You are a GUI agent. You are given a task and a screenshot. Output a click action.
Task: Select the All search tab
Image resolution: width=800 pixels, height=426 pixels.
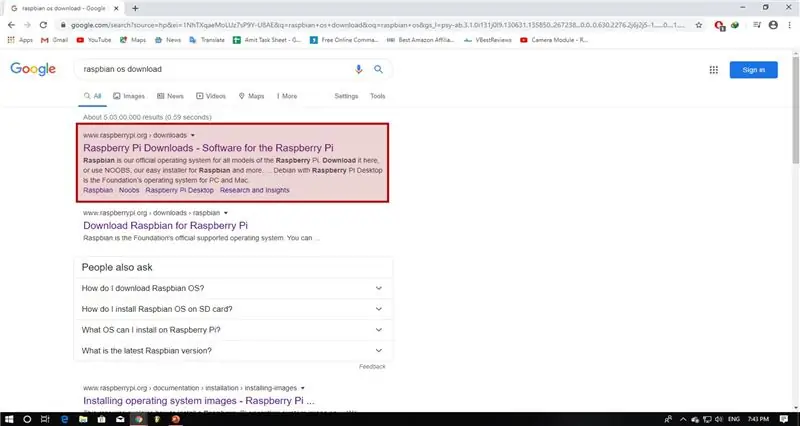92,96
